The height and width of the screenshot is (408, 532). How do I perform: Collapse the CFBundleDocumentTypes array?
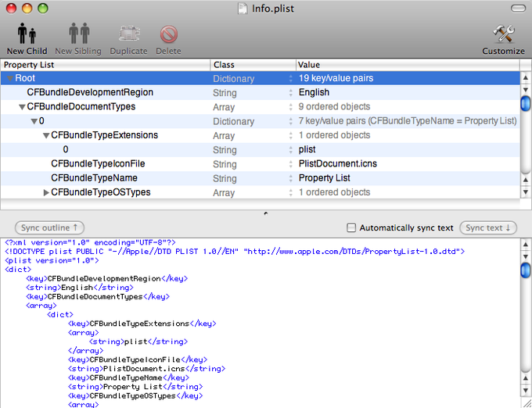(x=22, y=107)
